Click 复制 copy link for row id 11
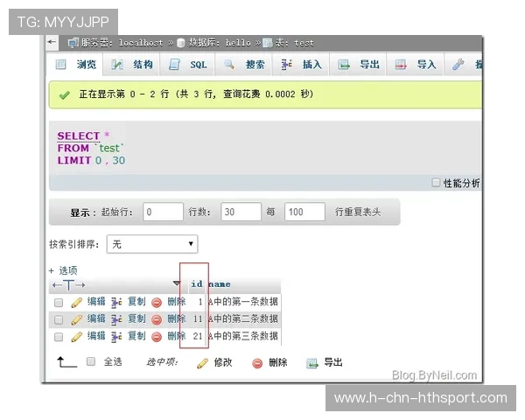 coord(136,318)
